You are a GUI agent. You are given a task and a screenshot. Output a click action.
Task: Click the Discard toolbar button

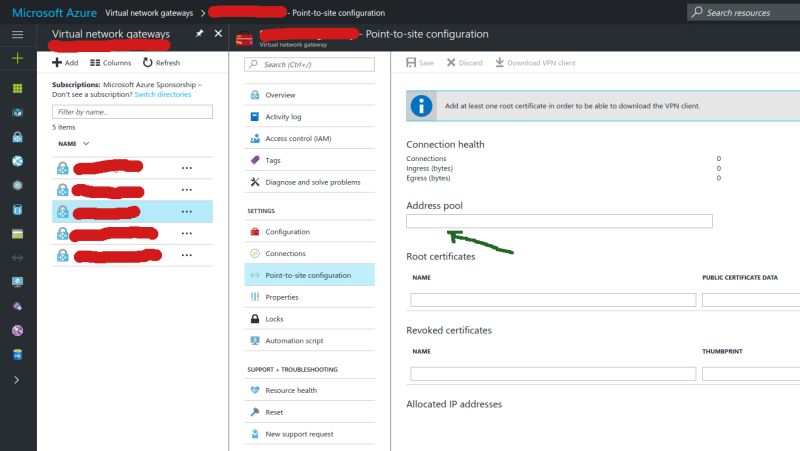coord(464,63)
